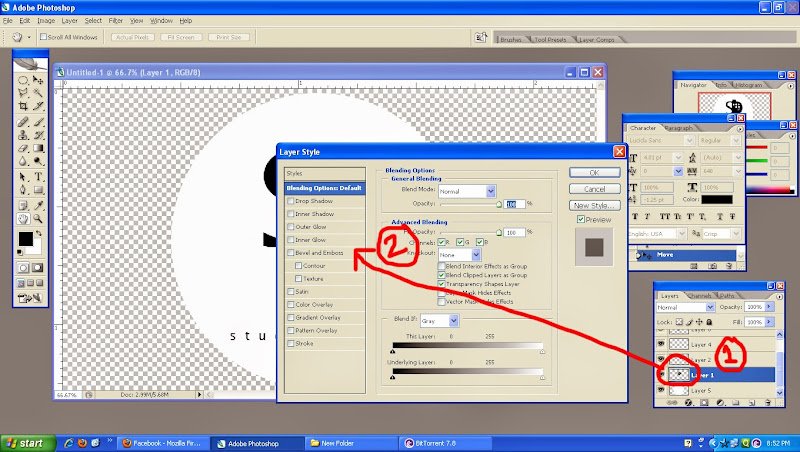Viewport: 800px width, 452px height.
Task: Open Layers panel blend mode Normal dropdown
Action: 710,307
